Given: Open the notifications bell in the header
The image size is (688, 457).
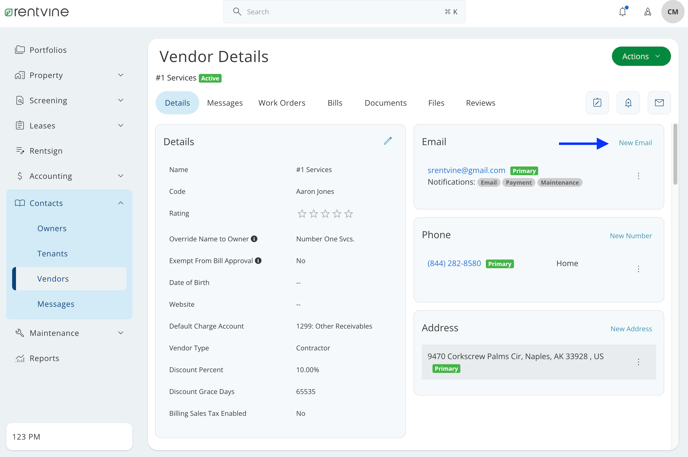Looking at the screenshot, I should 622,12.
